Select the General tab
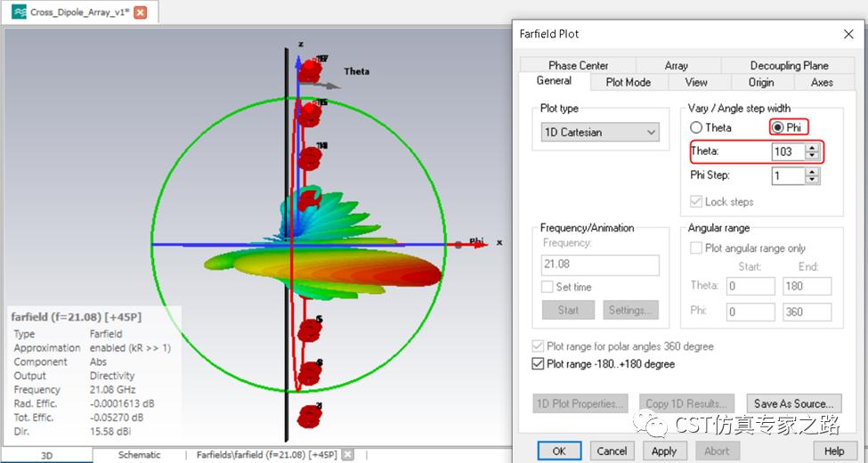Screen dimensions: 868x463 pyautogui.click(x=554, y=81)
